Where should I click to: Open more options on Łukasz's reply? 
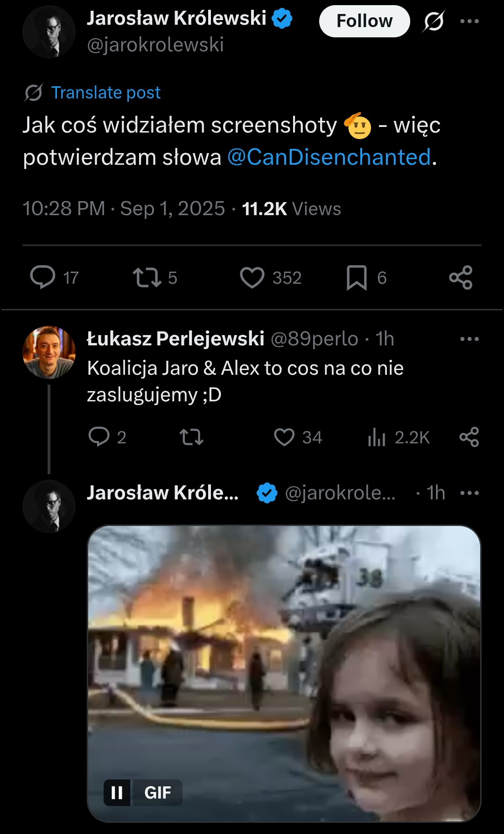click(x=469, y=339)
